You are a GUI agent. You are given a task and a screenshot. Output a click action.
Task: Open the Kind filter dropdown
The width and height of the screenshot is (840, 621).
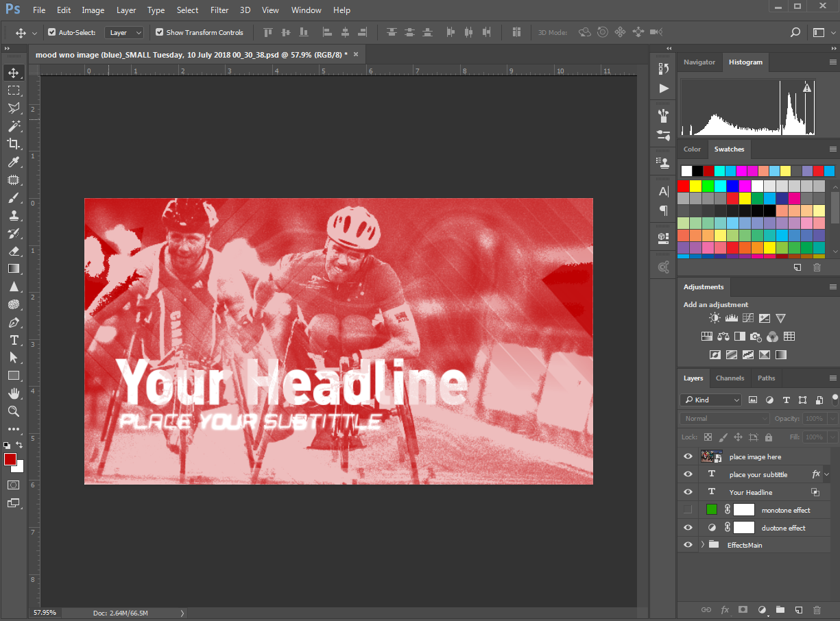pyautogui.click(x=710, y=400)
